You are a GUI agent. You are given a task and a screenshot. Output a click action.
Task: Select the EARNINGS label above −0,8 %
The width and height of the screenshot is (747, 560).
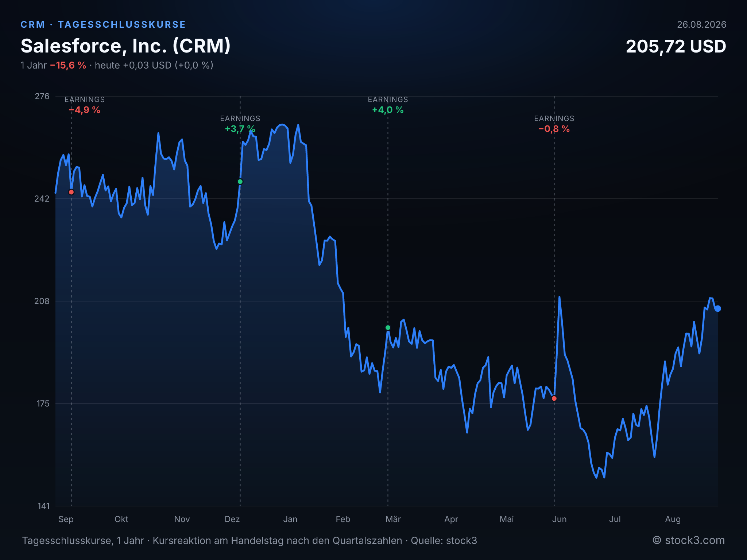pyautogui.click(x=554, y=118)
